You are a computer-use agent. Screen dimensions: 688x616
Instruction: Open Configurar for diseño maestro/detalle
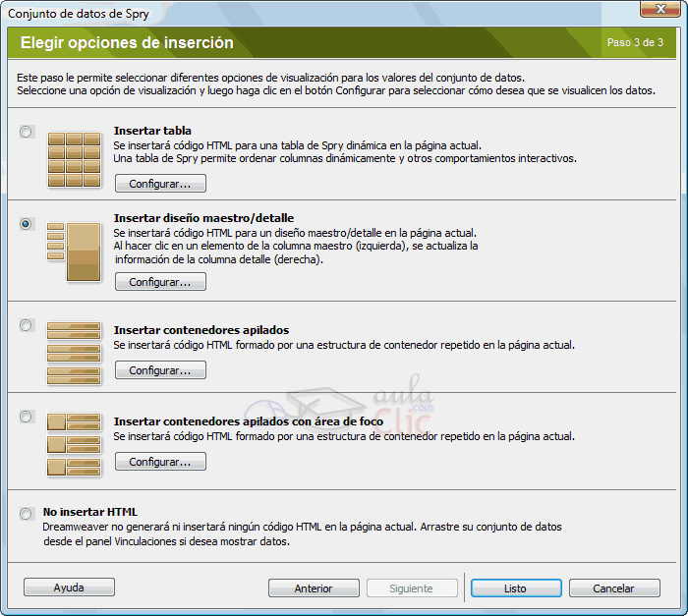point(160,282)
